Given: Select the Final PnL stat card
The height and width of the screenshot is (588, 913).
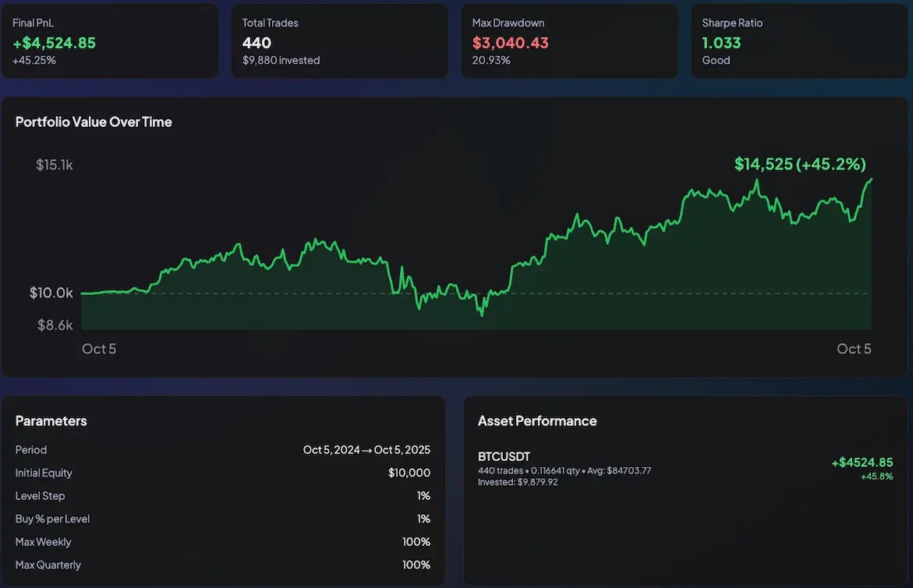Looking at the screenshot, I should [110, 41].
